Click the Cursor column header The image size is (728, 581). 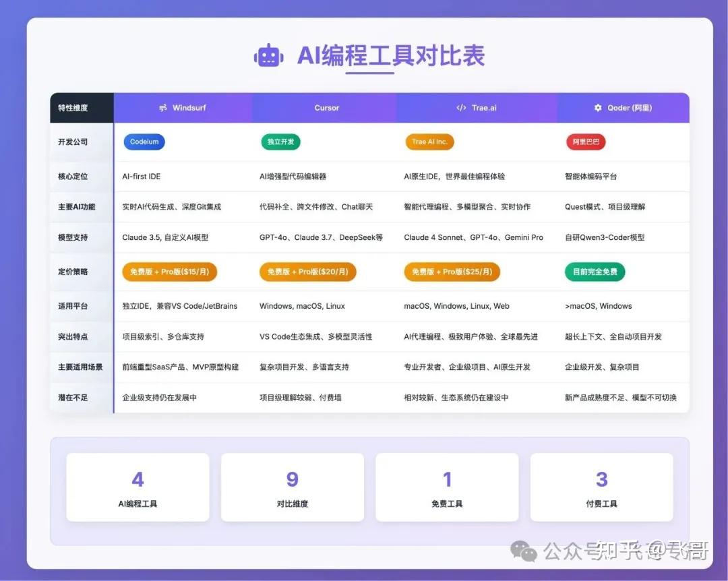pos(326,107)
